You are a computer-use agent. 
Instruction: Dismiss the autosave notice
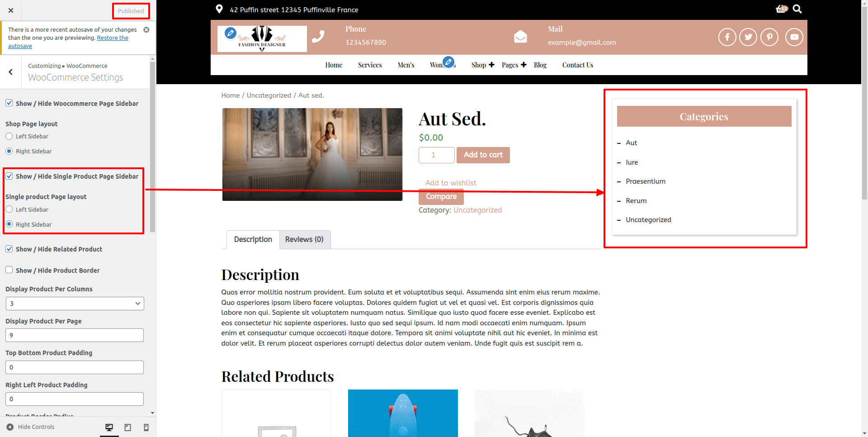point(146,30)
